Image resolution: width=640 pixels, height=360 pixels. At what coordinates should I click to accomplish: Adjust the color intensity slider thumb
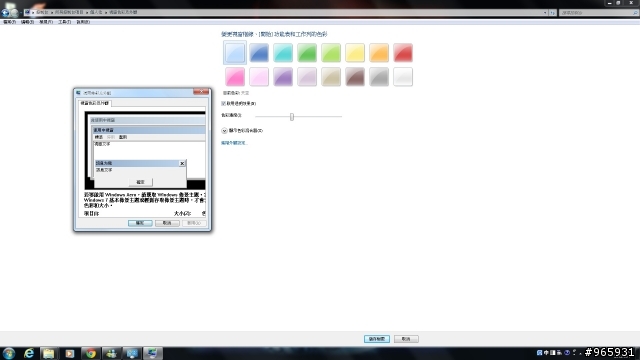(292, 117)
